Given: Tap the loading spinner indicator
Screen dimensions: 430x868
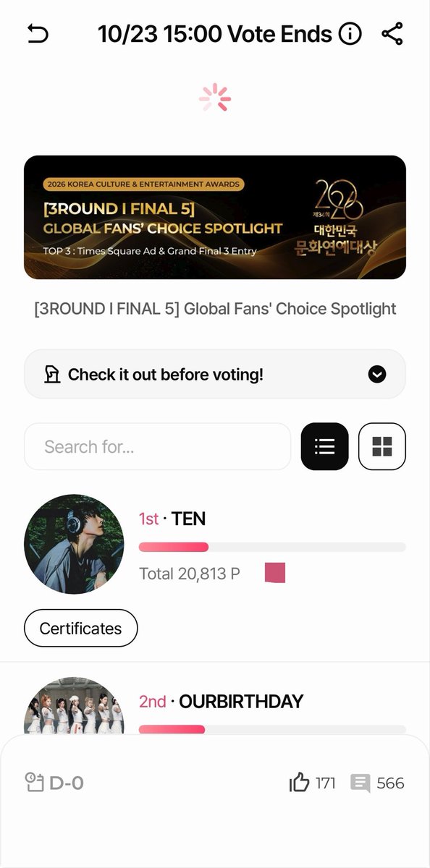Looking at the screenshot, I should [x=215, y=98].
